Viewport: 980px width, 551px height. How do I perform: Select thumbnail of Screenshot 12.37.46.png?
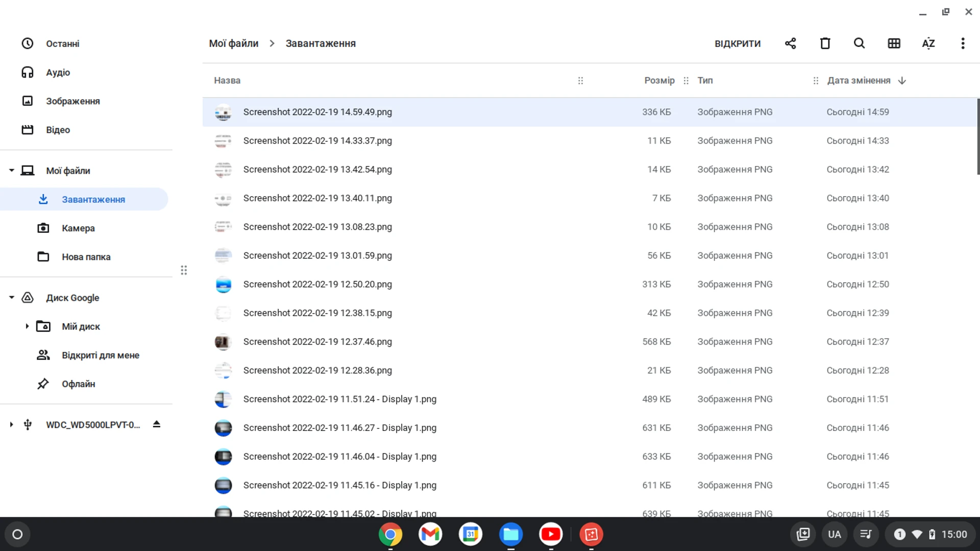pyautogui.click(x=223, y=342)
